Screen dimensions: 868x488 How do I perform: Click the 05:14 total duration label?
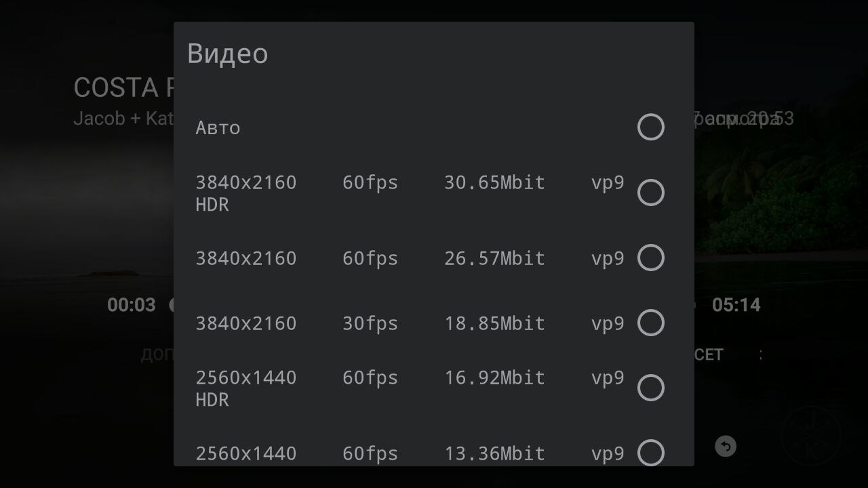(x=736, y=305)
